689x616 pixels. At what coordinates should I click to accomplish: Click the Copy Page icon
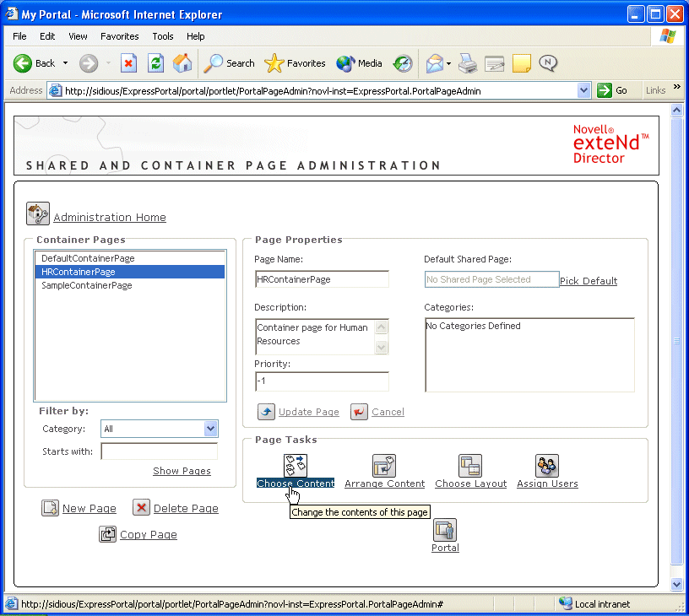[x=107, y=533]
